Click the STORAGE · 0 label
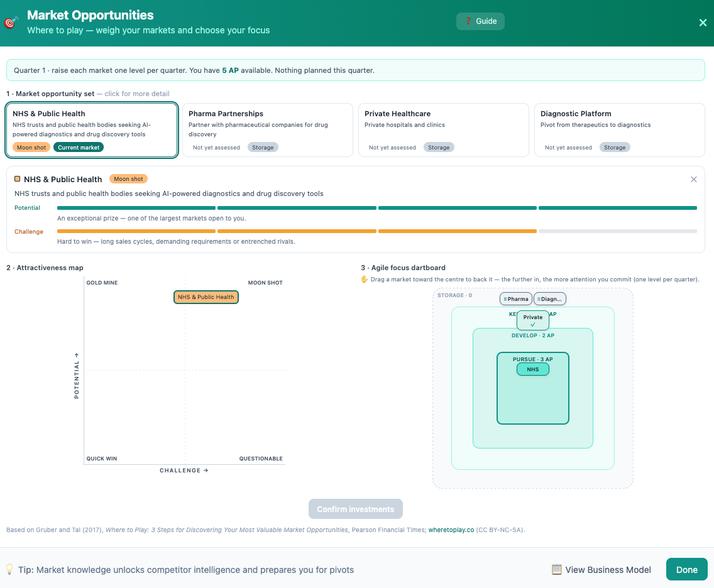This screenshot has width=714, height=588. coord(454,295)
